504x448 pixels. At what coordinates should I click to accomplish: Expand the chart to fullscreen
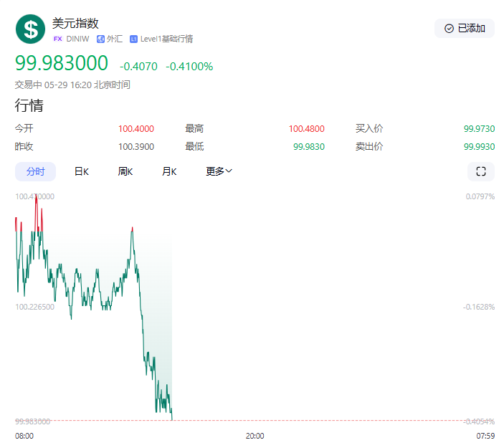point(480,171)
